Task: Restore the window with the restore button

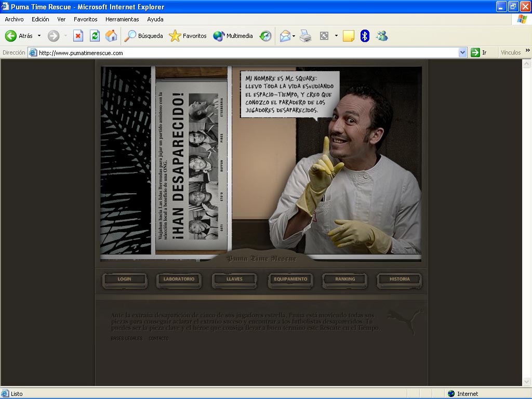Action: click(513, 6)
